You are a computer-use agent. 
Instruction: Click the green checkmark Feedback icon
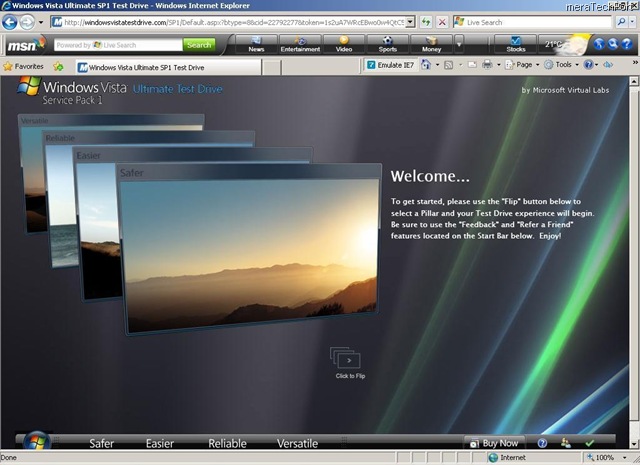589,443
